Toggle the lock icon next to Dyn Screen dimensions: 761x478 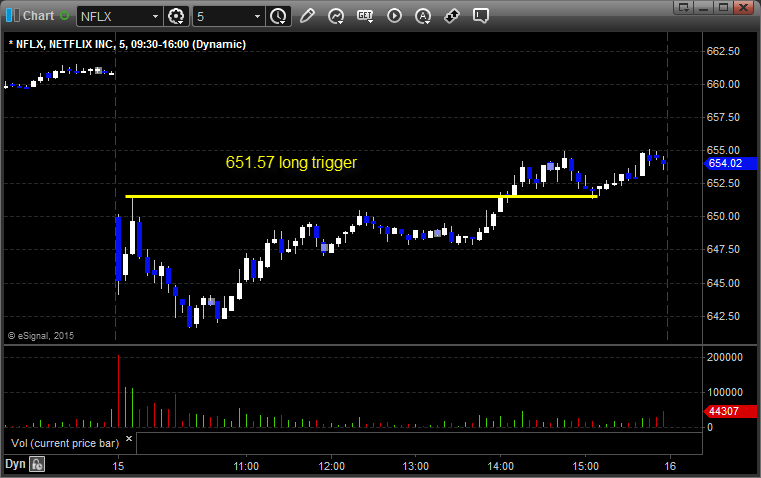tap(37, 464)
